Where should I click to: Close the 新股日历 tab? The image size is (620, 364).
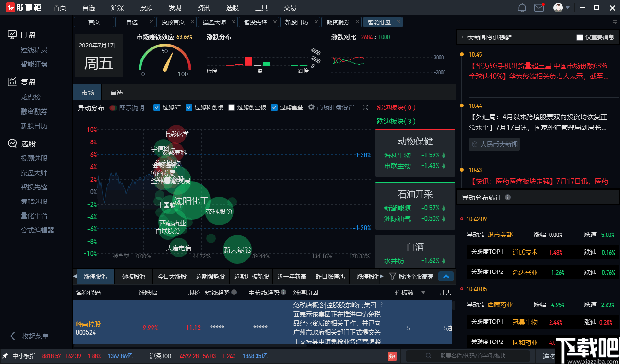[316, 22]
